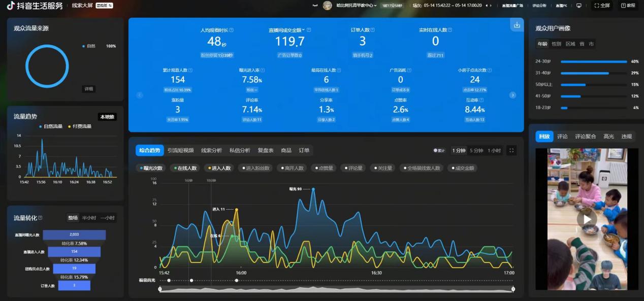The width and height of the screenshot is (644, 301).
Task: Click the hide-data eye icon in top bar
Action: pos(315,6)
